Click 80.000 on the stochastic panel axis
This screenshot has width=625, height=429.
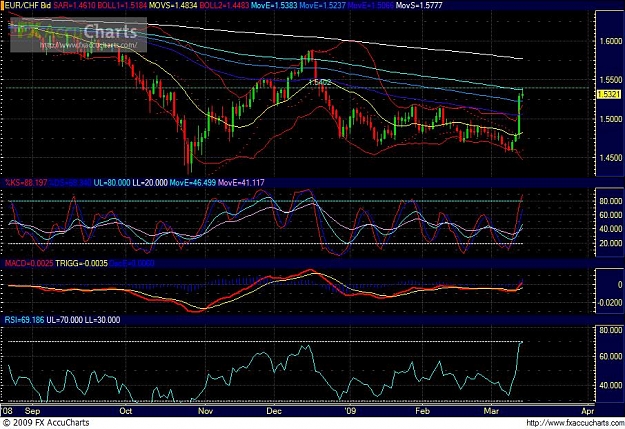pyautogui.click(x=611, y=201)
